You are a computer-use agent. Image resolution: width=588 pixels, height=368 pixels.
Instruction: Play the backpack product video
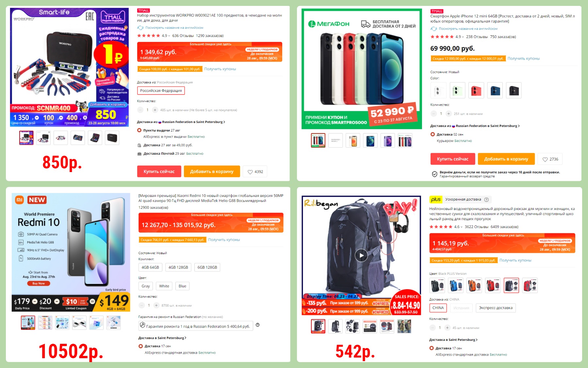(x=361, y=255)
